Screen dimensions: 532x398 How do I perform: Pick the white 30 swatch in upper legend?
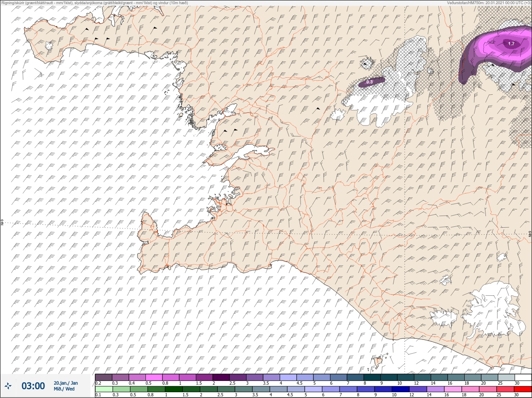[x=523, y=377]
